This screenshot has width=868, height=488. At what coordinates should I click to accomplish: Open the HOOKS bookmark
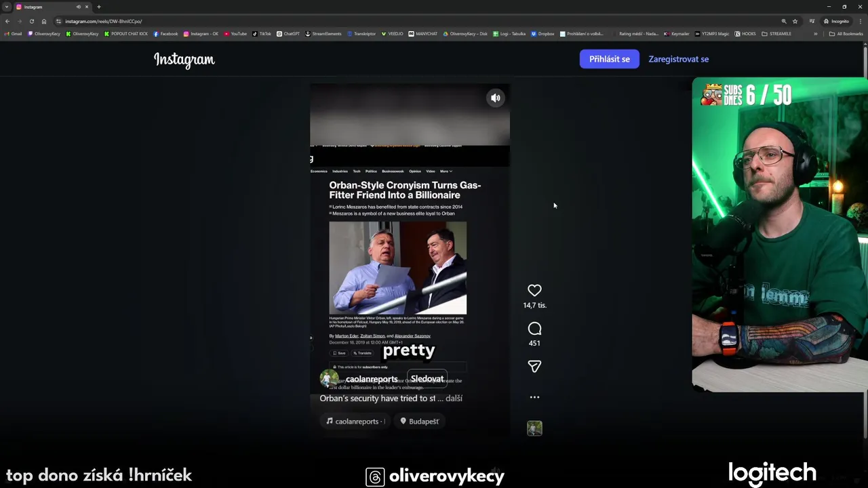(x=746, y=34)
